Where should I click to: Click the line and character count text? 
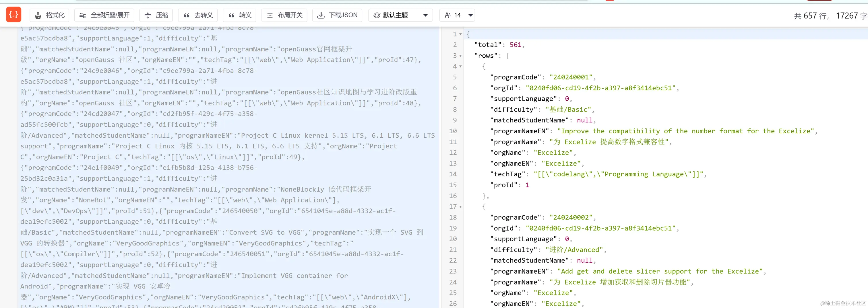830,16
